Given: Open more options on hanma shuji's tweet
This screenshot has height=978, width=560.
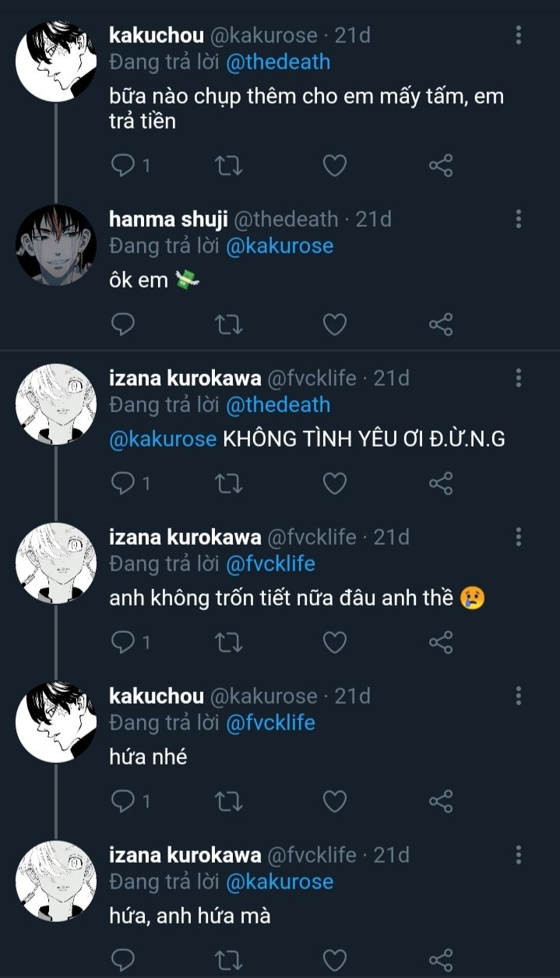Looking at the screenshot, I should coord(519,219).
